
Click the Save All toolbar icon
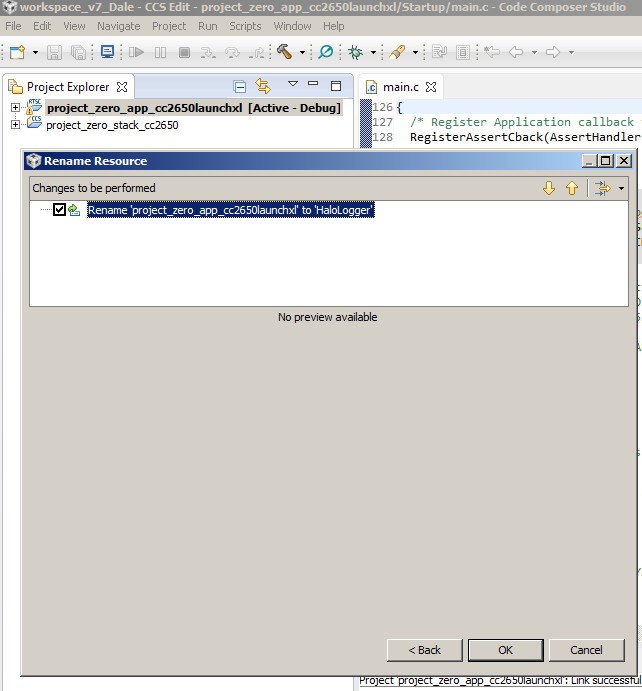78,52
